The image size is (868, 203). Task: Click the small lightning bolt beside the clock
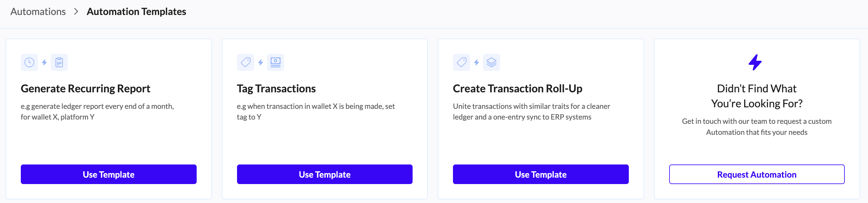pos(44,62)
